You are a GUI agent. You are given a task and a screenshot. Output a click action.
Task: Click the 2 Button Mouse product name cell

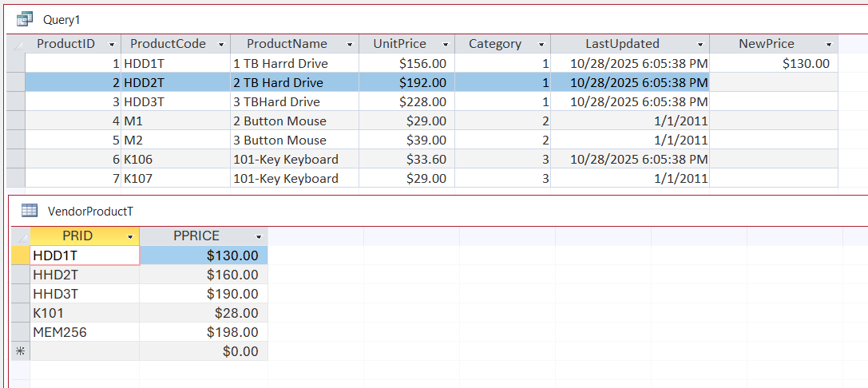pyautogui.click(x=294, y=121)
